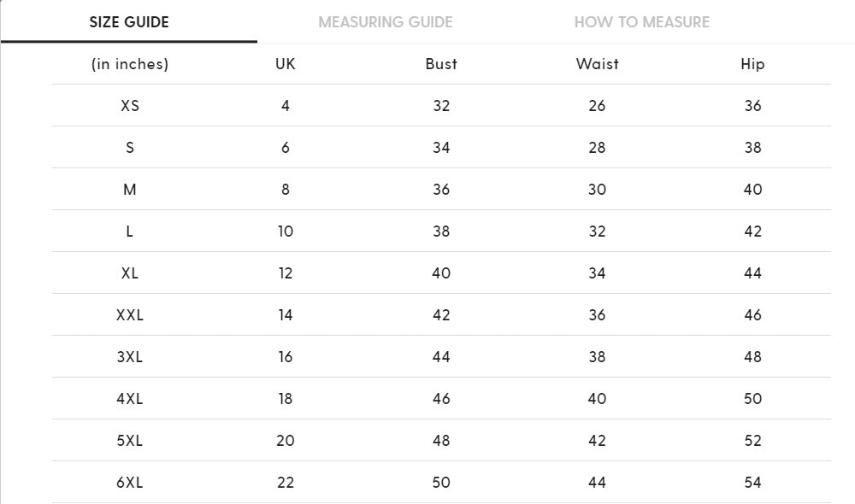This screenshot has width=855, height=504.
Task: Click the XL size row label
Action: [130, 273]
